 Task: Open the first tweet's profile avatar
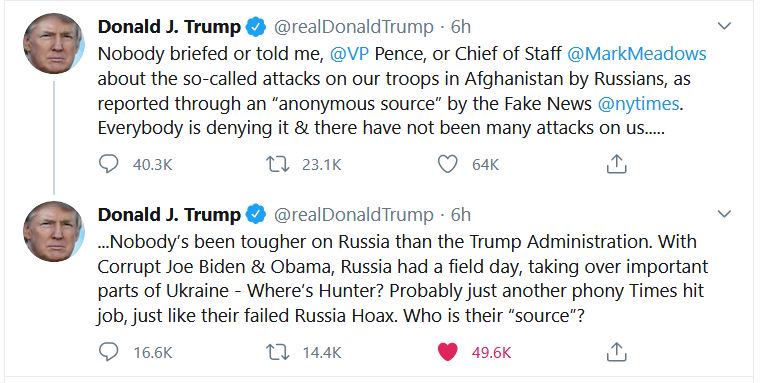tap(53, 44)
